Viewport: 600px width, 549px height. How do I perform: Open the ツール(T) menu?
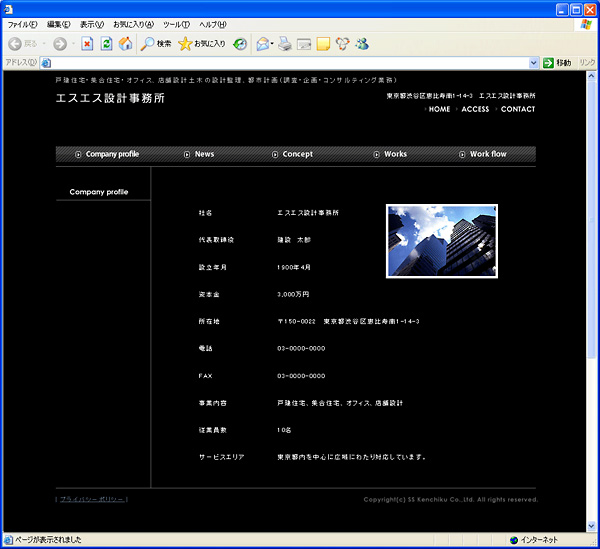(x=176, y=25)
